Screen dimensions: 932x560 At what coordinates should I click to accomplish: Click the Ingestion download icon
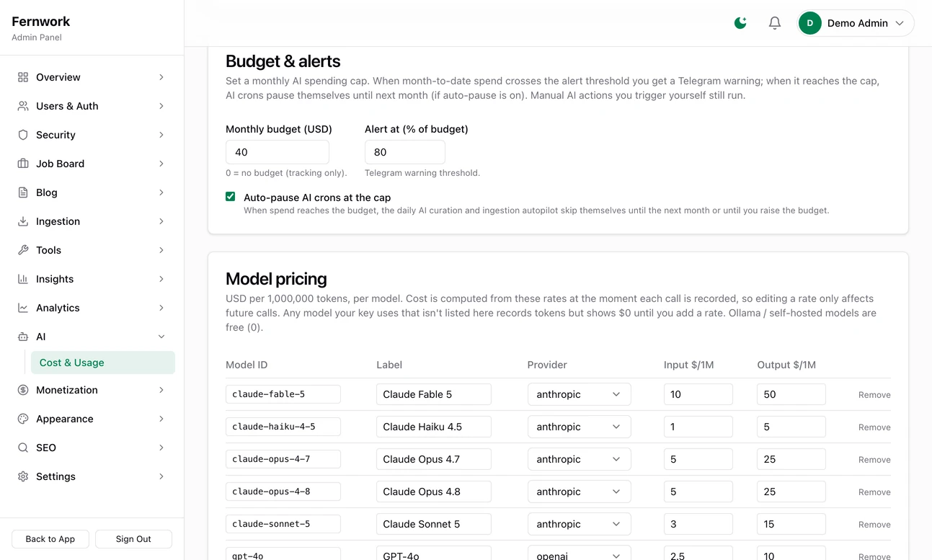click(x=23, y=221)
